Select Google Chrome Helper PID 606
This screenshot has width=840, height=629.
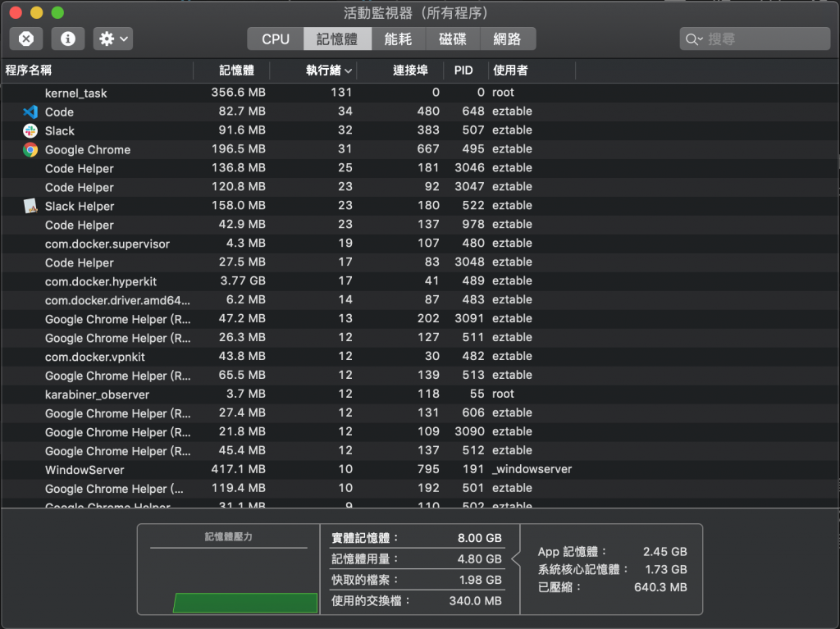[420, 413]
